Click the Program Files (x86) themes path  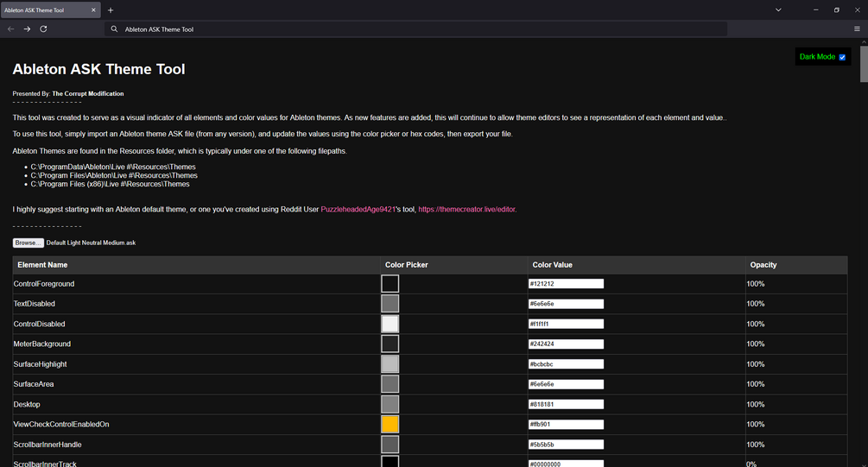[x=111, y=184]
